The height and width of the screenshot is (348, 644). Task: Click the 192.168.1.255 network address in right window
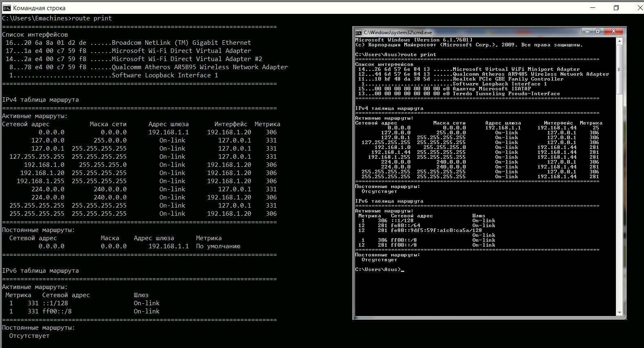[389, 157]
